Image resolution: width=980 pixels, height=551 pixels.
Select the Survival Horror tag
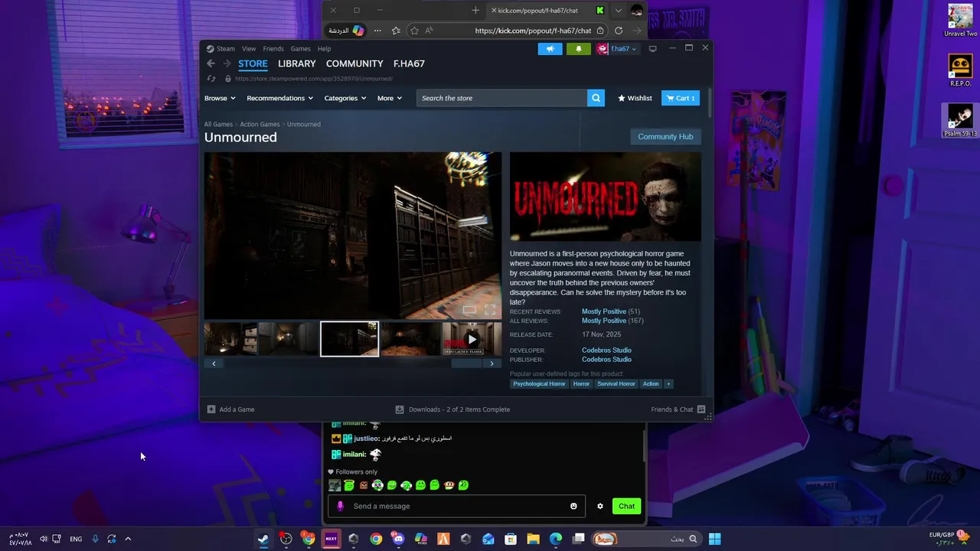(x=616, y=384)
